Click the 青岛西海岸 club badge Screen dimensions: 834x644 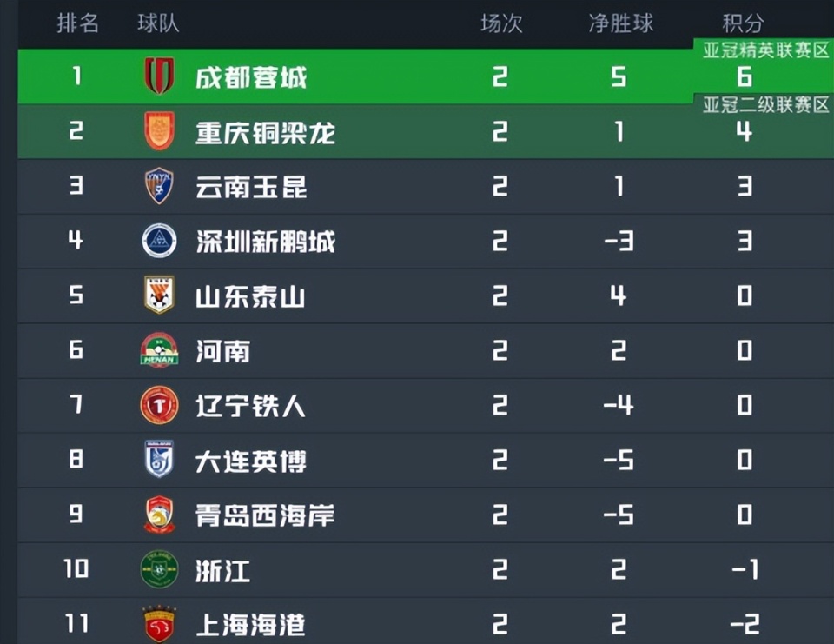(x=159, y=515)
